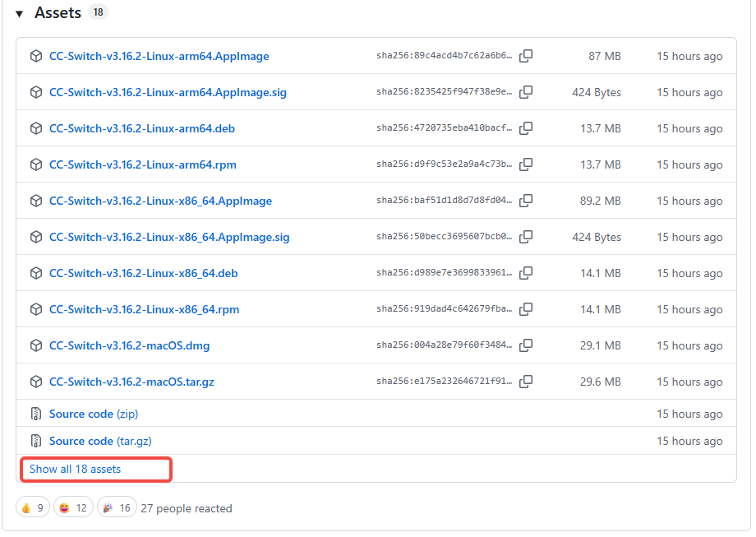The width and height of the screenshot is (756, 537).
Task: Copy SHA256 of Linux-x86_64.AppImage asset
Action: click(526, 201)
